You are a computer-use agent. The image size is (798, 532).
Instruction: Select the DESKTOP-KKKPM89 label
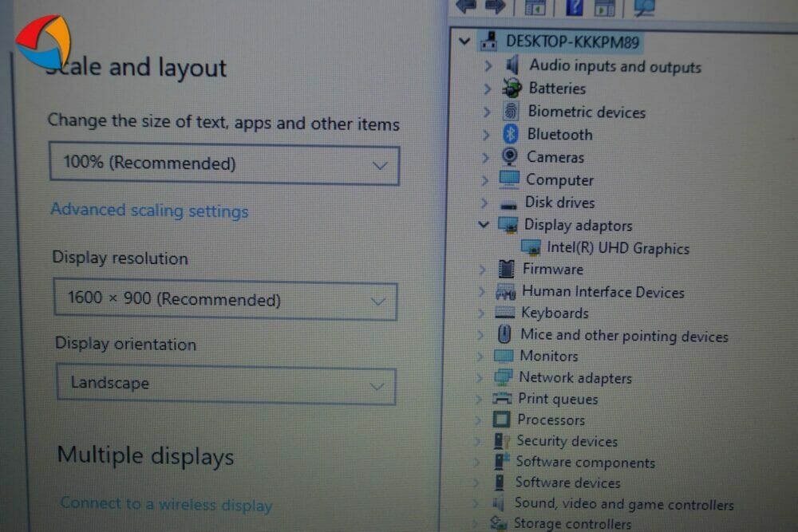pyautogui.click(x=572, y=41)
